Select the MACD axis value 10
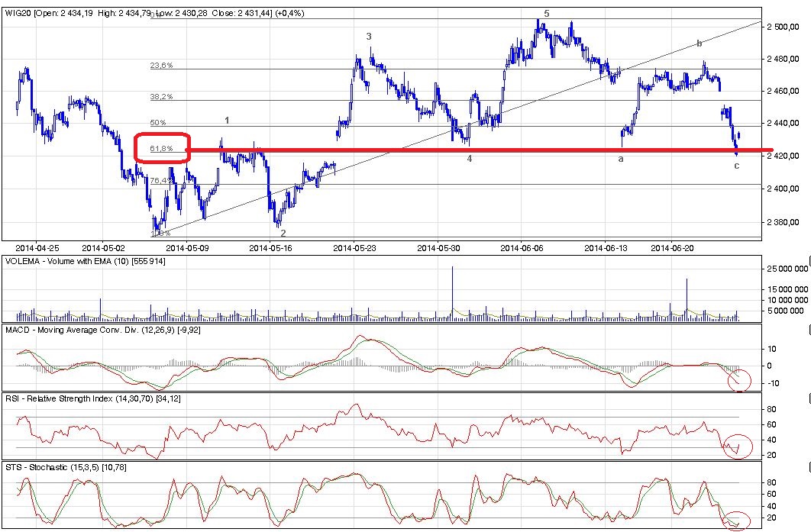 point(772,349)
